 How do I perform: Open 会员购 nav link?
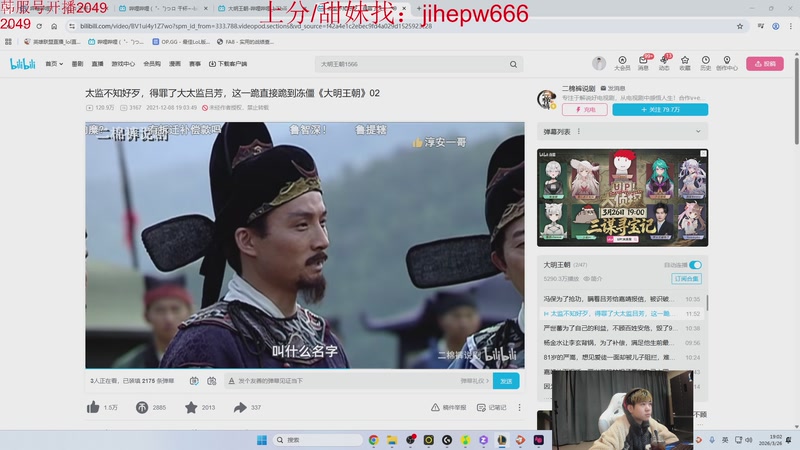point(152,64)
